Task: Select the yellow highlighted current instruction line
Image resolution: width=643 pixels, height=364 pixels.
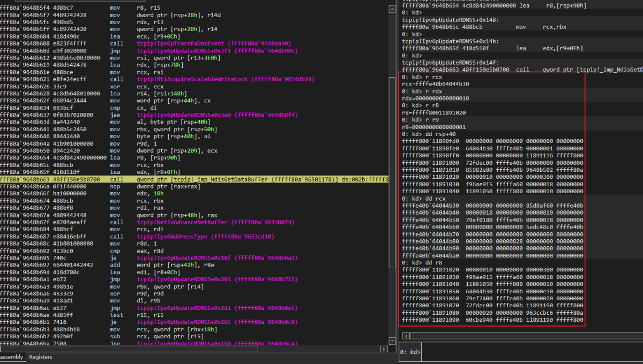Action: pos(194,179)
